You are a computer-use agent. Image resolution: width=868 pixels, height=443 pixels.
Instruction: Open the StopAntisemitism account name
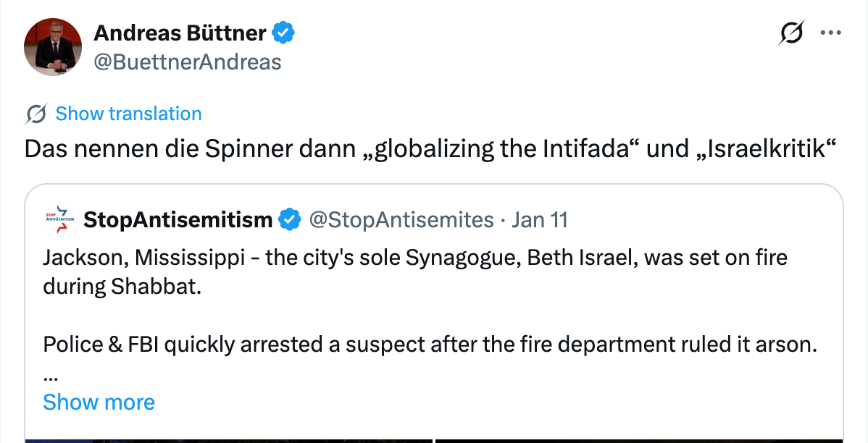tap(178, 219)
